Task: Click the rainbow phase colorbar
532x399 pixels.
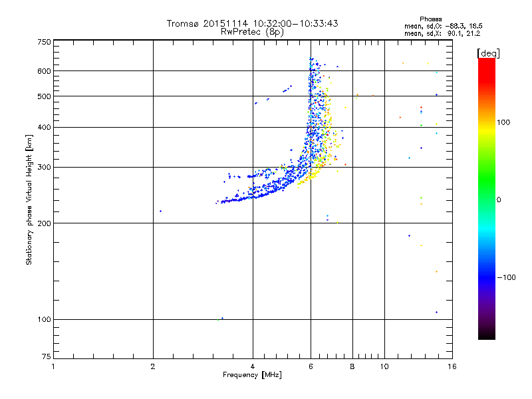Action: click(x=487, y=199)
